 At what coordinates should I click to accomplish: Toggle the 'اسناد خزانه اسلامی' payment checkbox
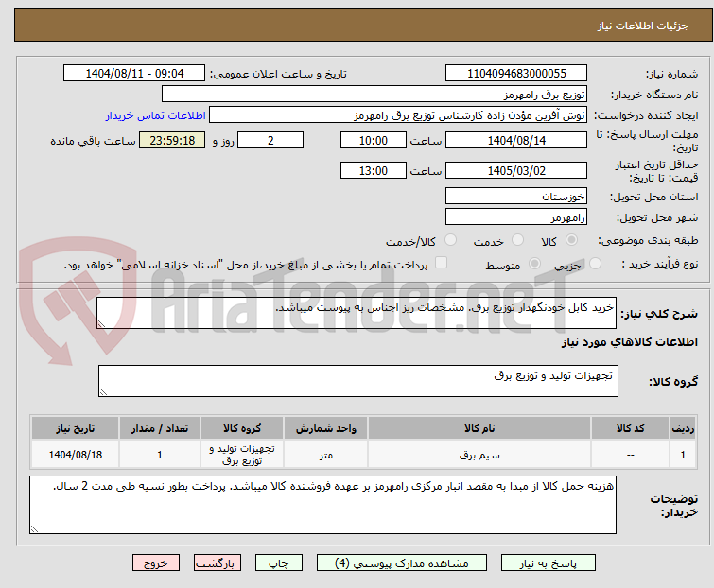click(441, 263)
